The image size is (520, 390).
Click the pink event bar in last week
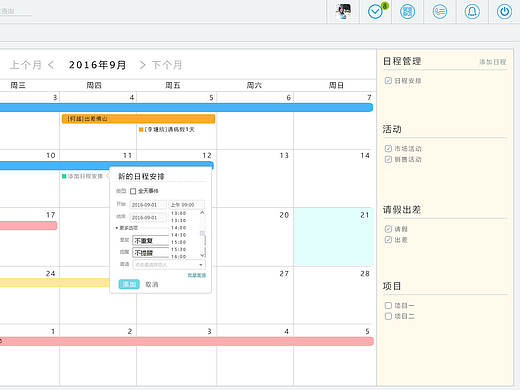[187, 341]
